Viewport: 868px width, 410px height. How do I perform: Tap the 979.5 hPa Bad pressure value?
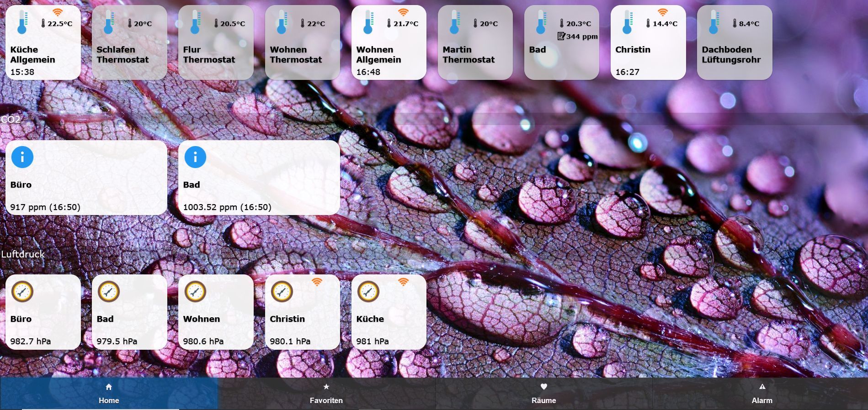(117, 342)
